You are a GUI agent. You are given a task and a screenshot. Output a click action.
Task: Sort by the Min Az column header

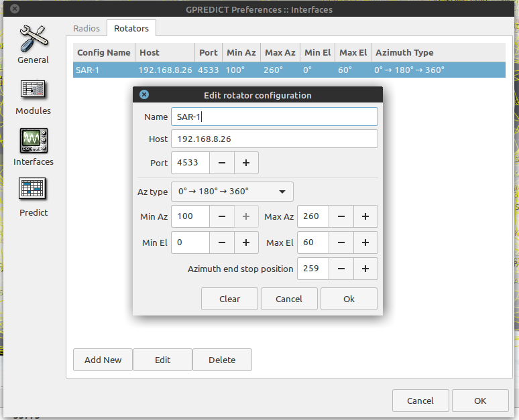241,52
